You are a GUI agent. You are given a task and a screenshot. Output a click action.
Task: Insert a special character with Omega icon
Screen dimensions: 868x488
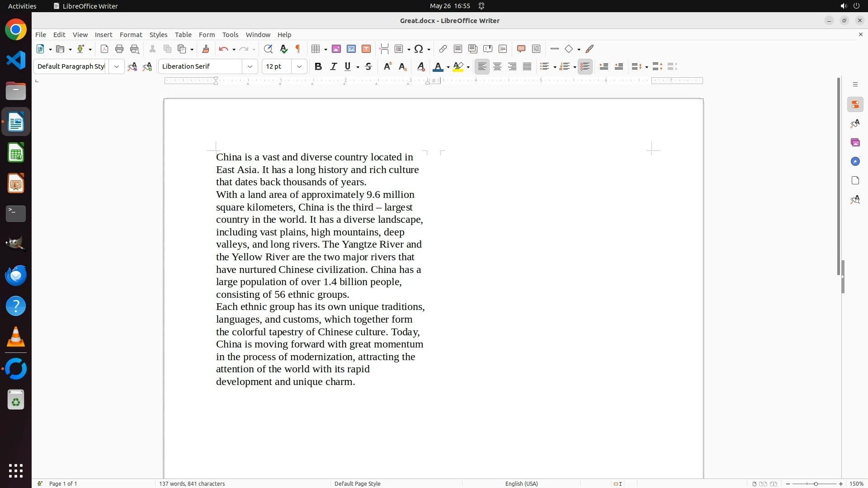coord(419,49)
